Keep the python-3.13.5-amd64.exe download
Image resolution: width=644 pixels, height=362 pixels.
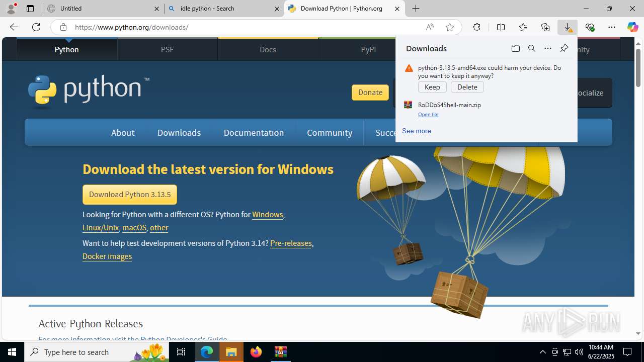[x=432, y=87]
